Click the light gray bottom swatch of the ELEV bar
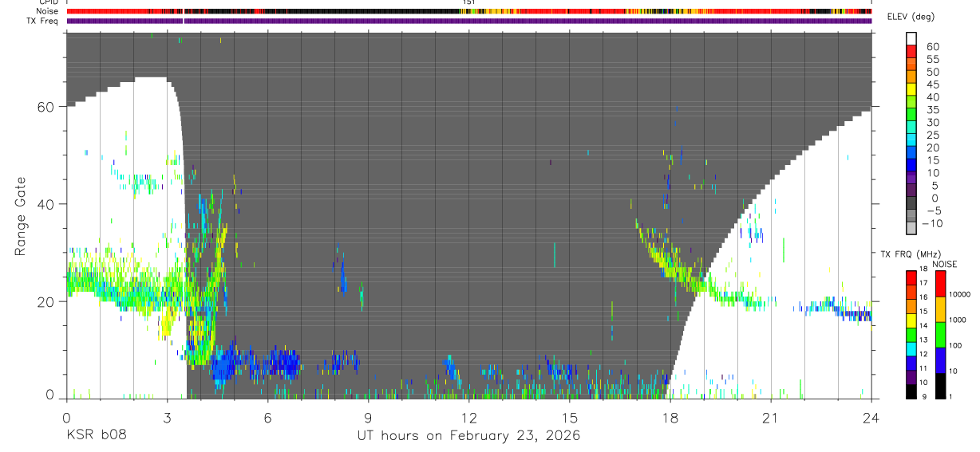The height and width of the screenshot is (452, 980). click(x=911, y=228)
